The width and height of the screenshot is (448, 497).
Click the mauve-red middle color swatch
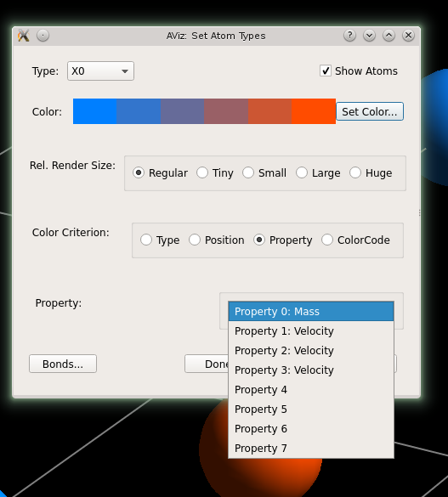tap(226, 111)
